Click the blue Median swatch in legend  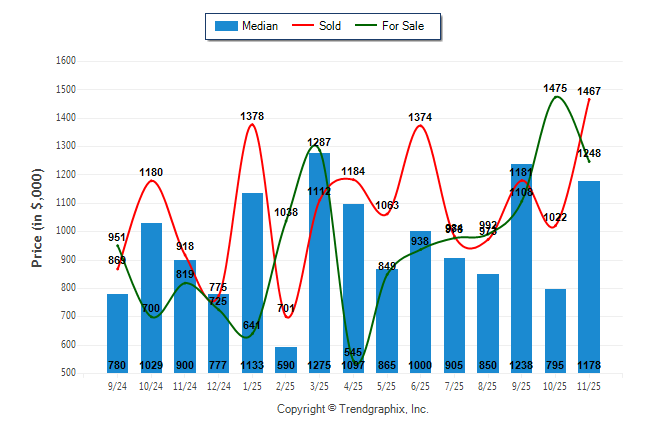[226, 26]
